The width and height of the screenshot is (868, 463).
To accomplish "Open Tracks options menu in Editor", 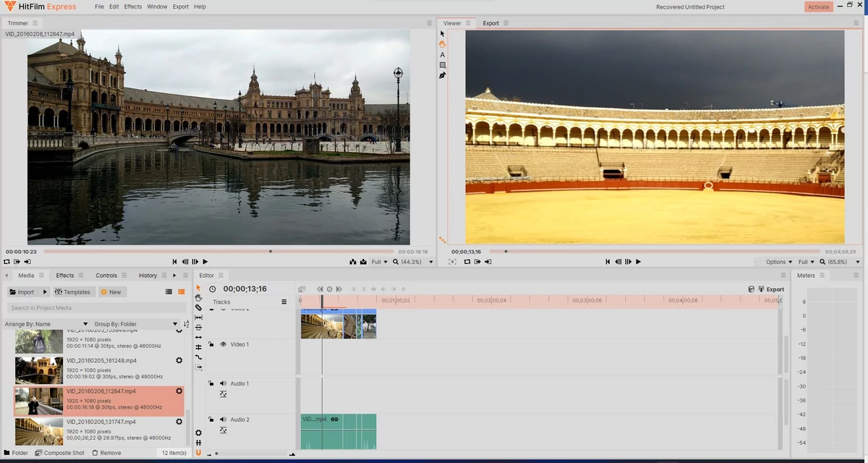I will pos(284,302).
